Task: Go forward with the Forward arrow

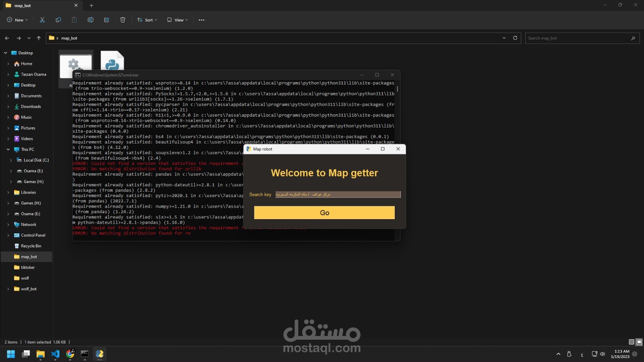Action: coord(19,38)
